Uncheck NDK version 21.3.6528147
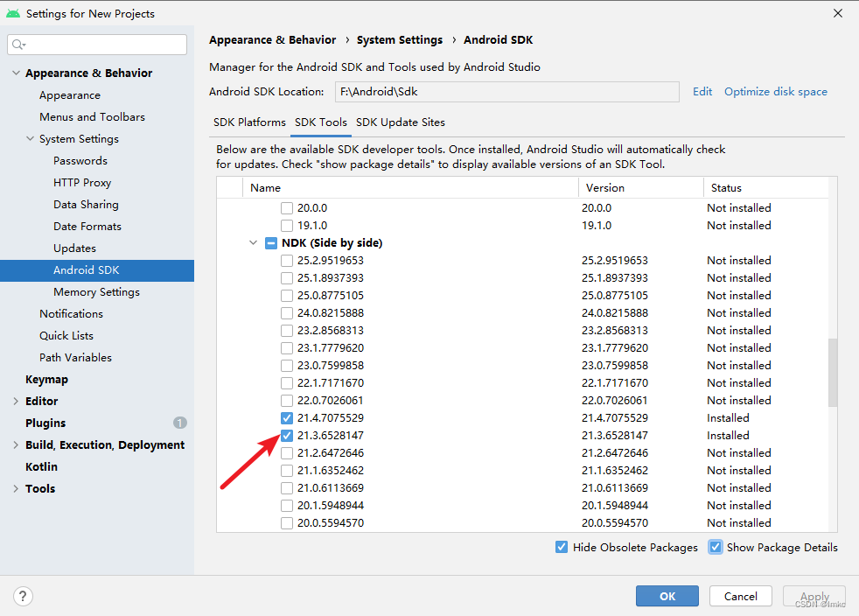859x616 pixels. point(287,436)
